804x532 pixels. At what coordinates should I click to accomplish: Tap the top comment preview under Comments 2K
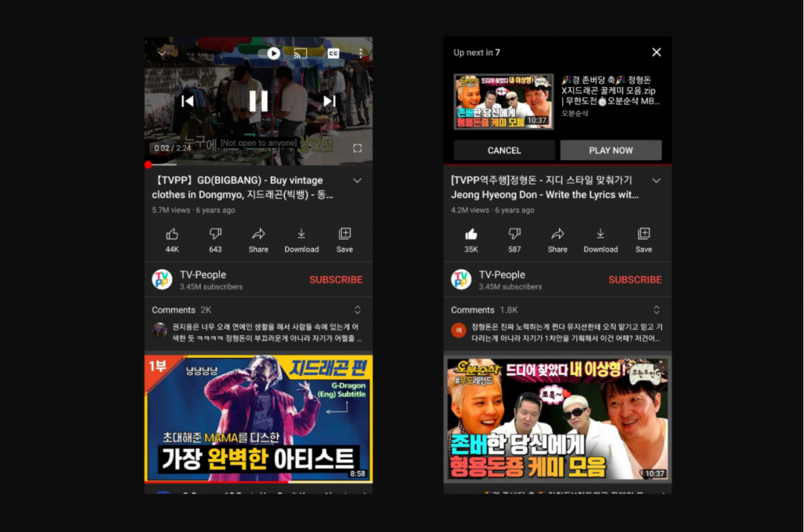point(266,333)
